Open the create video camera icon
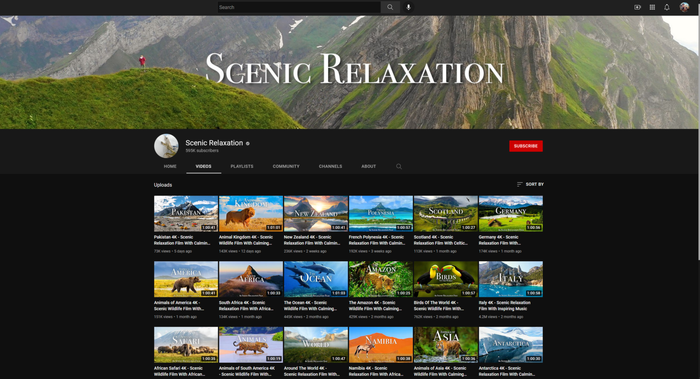Screen dimensions: 700x379 (x=638, y=7)
